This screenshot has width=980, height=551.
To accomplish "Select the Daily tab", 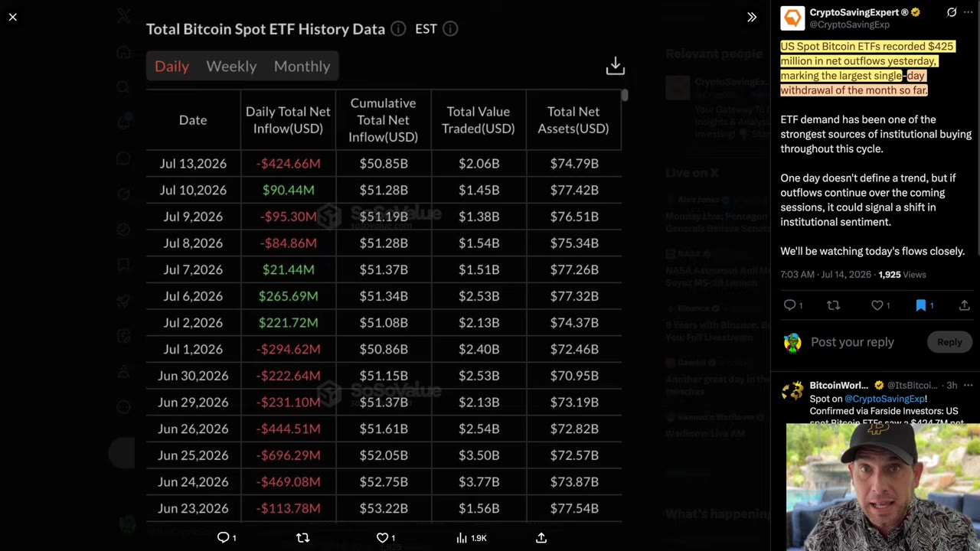I will (171, 67).
